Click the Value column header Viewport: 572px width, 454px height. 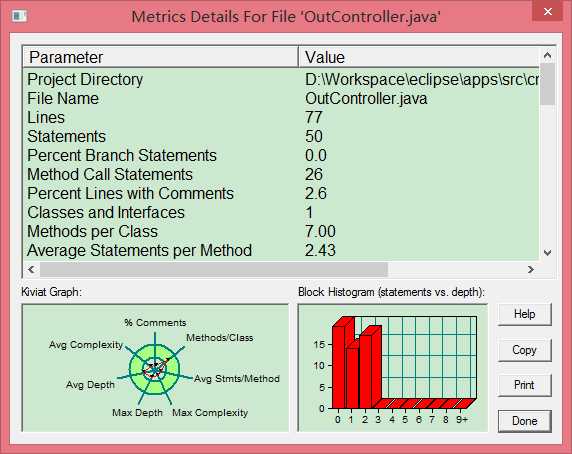pos(418,57)
